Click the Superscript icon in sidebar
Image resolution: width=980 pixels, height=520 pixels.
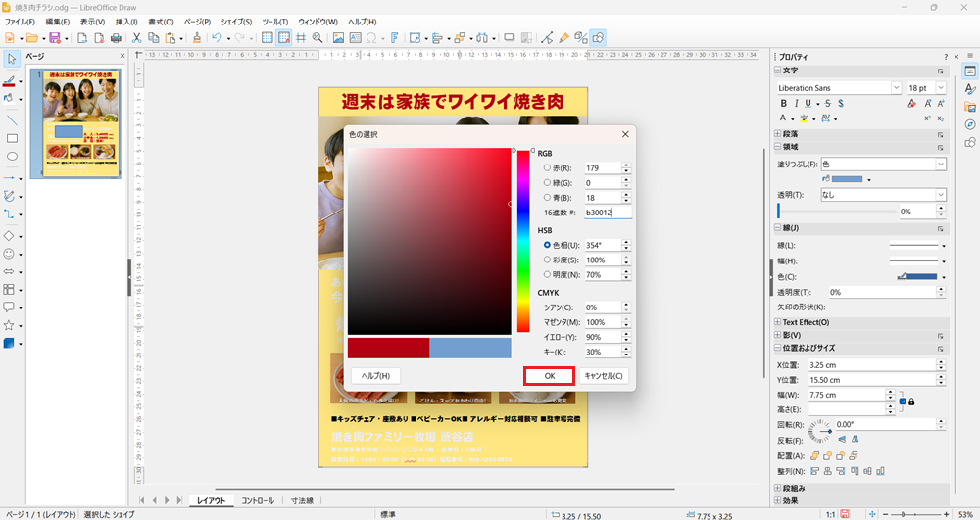927,118
